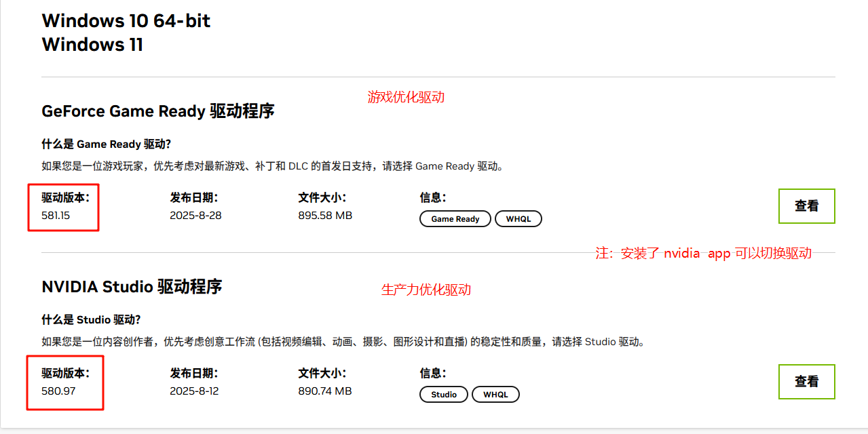Click the Windows 10 64-bit heading
Screen dimensions: 868x434
[x=126, y=21]
